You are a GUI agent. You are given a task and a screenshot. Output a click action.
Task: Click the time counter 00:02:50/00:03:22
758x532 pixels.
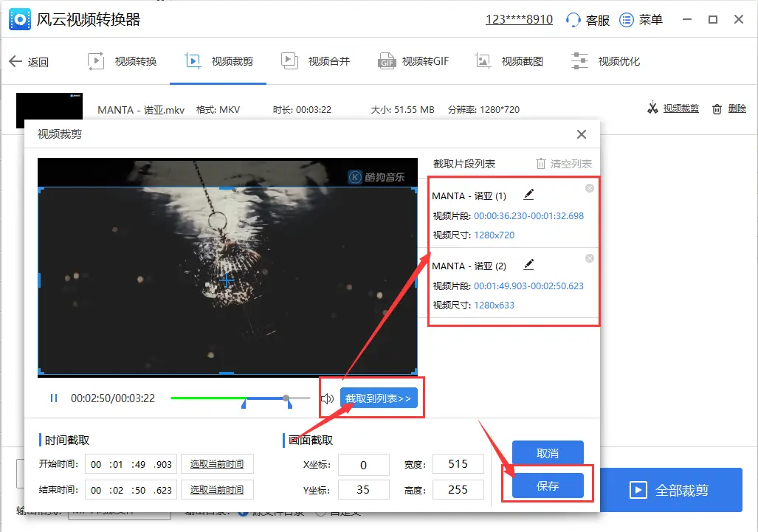(x=113, y=398)
